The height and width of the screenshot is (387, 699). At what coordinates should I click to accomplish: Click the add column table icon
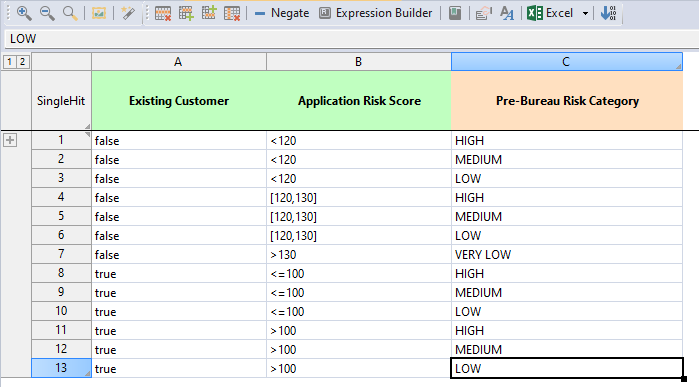(209, 13)
